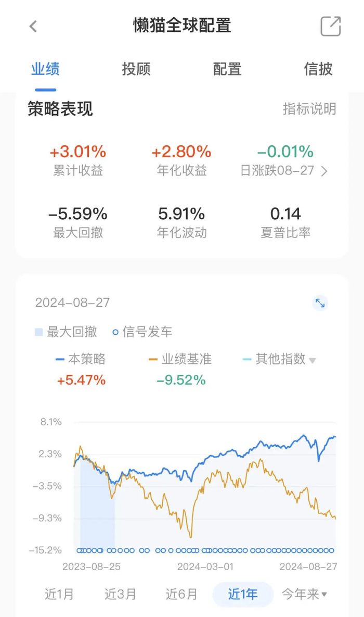Open the share icon at top right
This screenshot has height=617, width=364.
coord(330,26)
